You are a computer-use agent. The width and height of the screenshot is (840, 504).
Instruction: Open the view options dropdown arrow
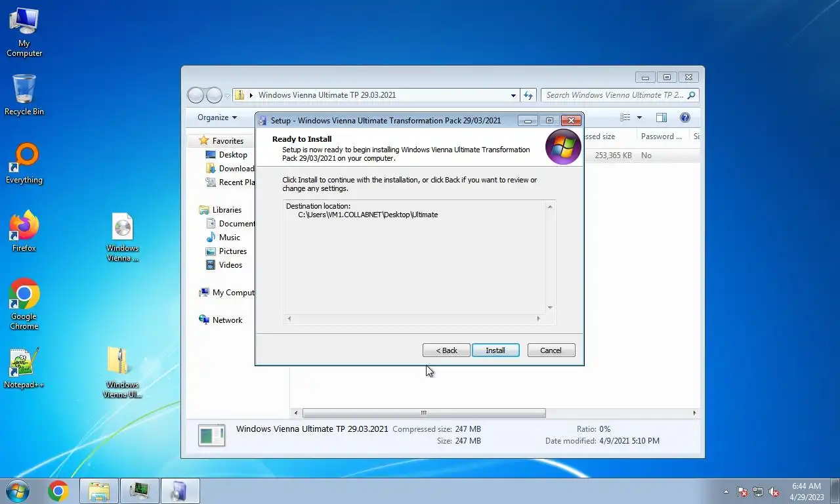click(x=639, y=117)
